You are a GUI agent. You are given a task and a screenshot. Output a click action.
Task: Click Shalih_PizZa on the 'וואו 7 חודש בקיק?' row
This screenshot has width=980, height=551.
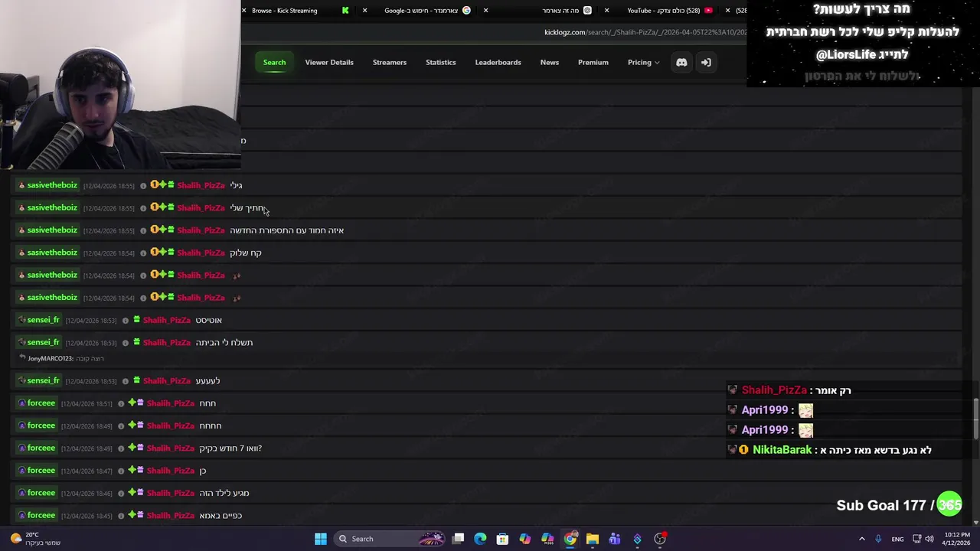click(170, 448)
